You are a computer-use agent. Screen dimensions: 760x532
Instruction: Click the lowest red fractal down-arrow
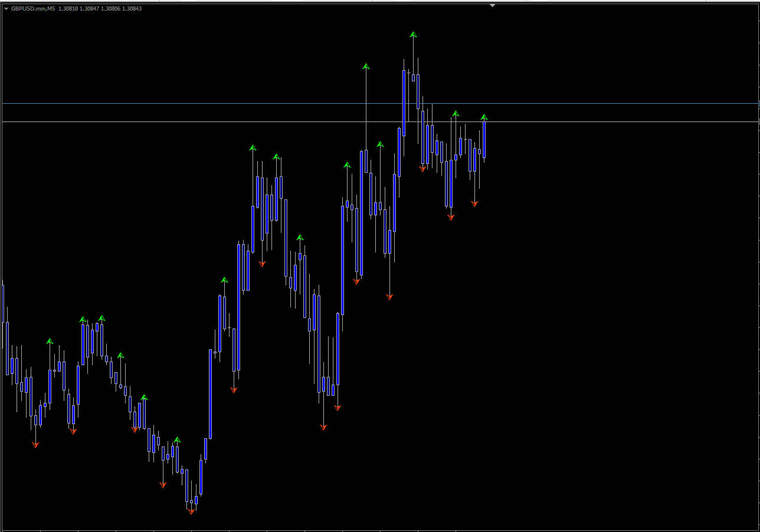(x=191, y=511)
